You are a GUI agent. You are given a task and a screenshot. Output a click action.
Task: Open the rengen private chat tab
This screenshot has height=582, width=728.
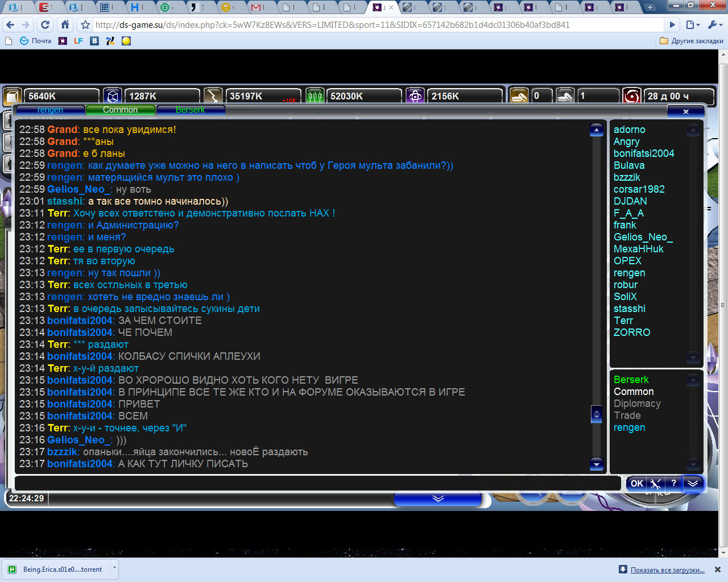(50, 110)
